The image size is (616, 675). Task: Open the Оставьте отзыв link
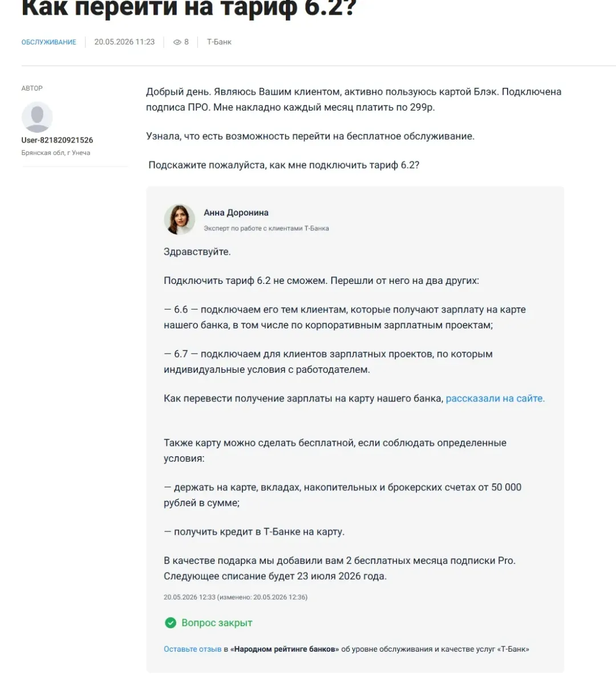(x=193, y=649)
